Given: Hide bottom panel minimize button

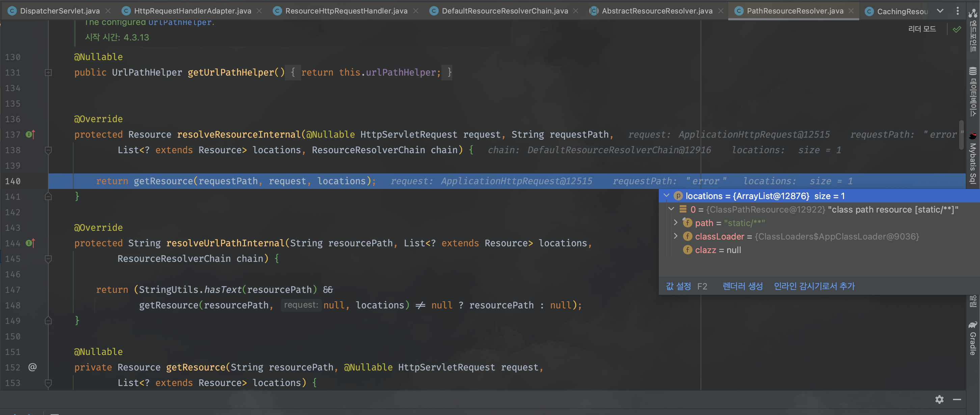Looking at the screenshot, I should point(957,399).
